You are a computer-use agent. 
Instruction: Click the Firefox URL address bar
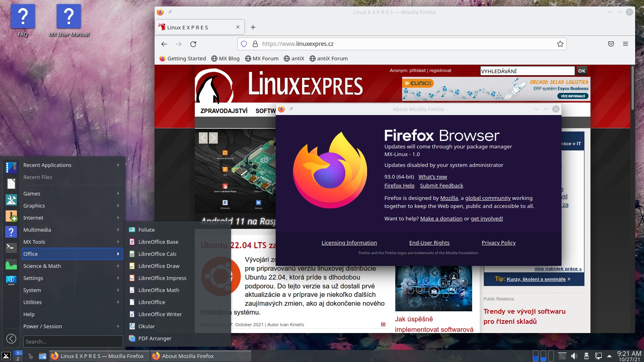click(402, 44)
